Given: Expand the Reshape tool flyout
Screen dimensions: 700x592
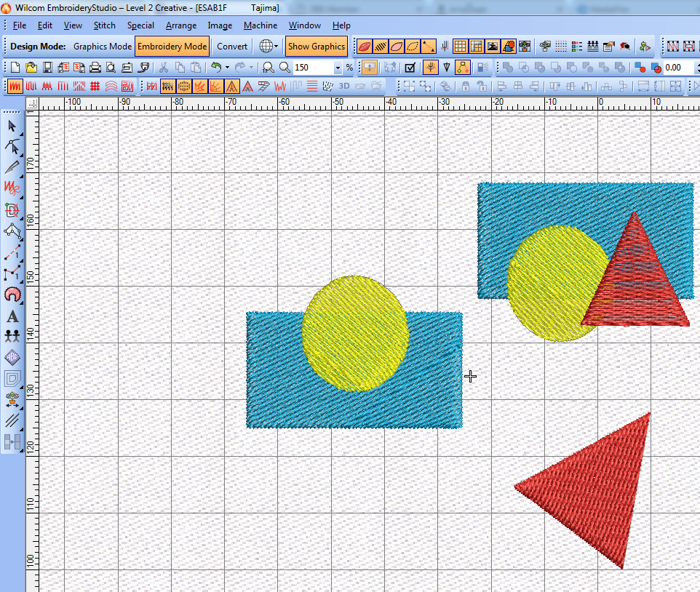Looking at the screenshot, I should point(20,154).
